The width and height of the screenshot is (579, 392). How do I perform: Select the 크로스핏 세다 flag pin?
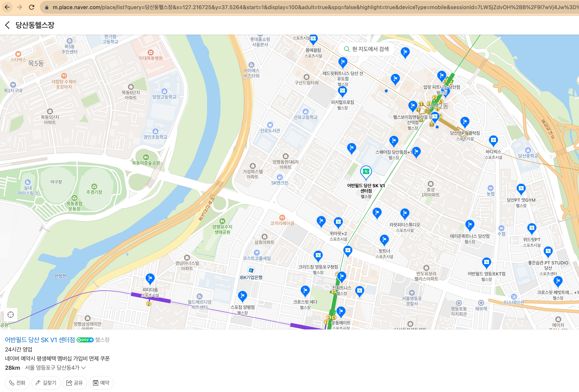coord(305,291)
